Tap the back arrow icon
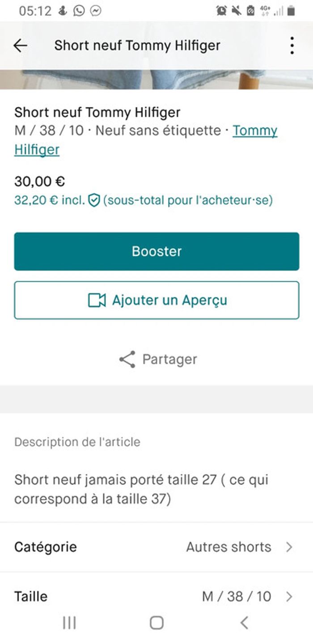Screen dimensions: 313x644 click(20, 46)
